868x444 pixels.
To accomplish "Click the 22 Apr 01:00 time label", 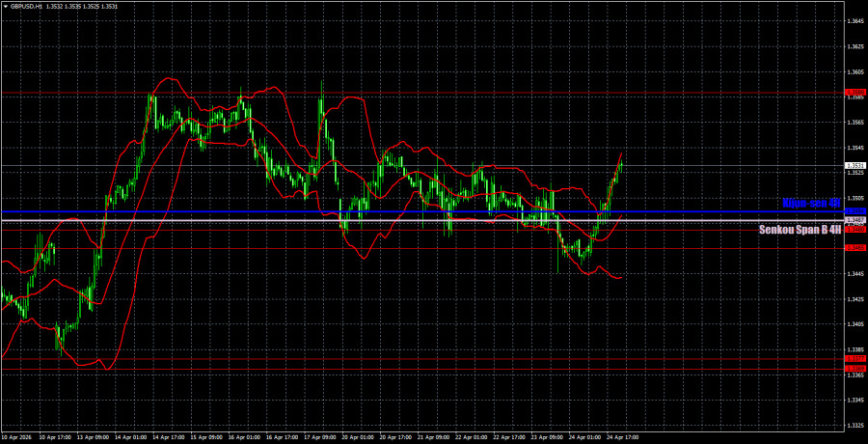I will [x=470, y=437].
